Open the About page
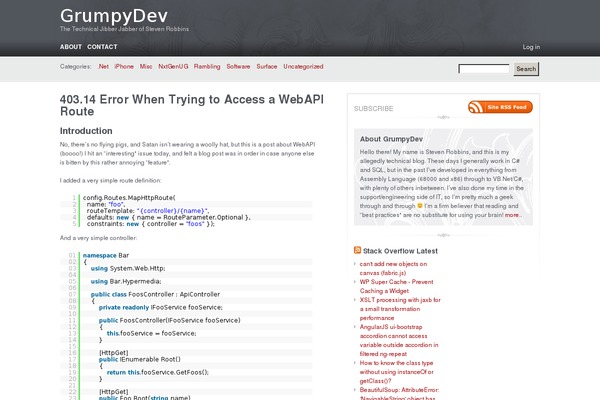 coord(71,47)
